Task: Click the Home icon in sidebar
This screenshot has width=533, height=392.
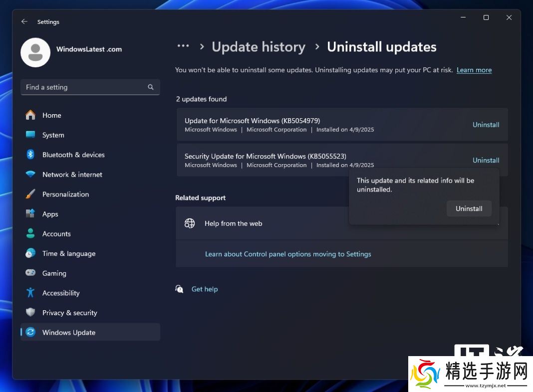Action: (x=30, y=115)
